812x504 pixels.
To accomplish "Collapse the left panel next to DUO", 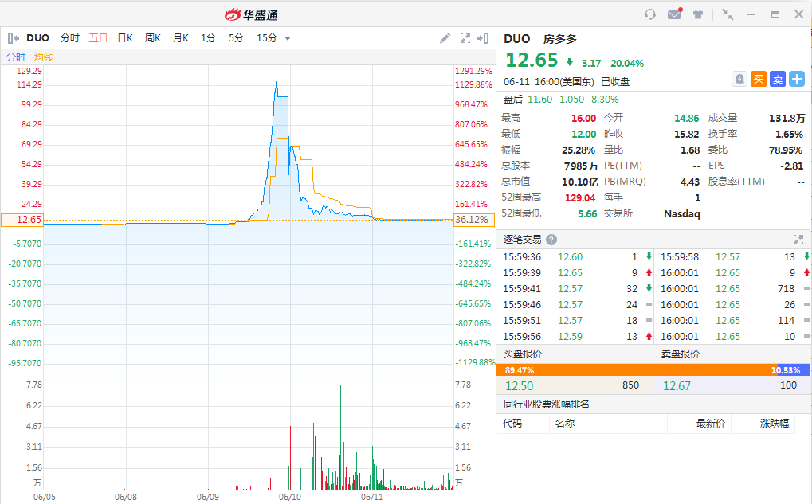I will (14, 38).
